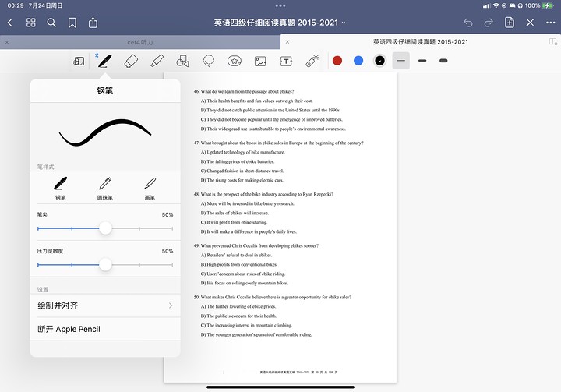The image size is (561, 392).
Task: Close the 英语四级仔细阅读真题 tab
Action: [x=288, y=42]
